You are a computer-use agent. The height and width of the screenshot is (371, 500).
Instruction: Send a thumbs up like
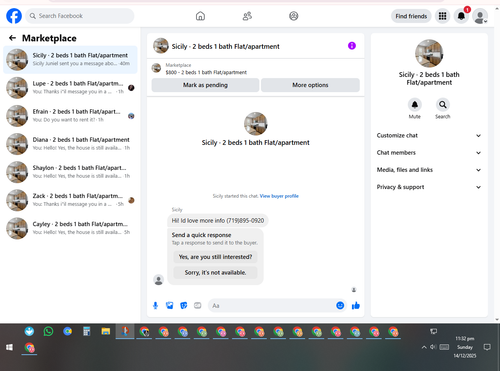point(356,305)
